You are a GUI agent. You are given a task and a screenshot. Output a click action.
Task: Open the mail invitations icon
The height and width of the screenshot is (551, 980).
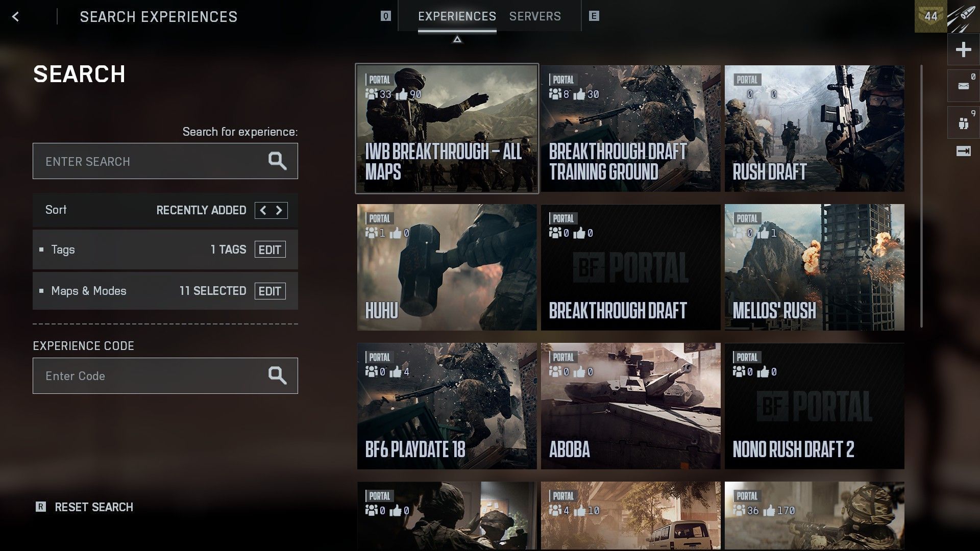point(963,86)
